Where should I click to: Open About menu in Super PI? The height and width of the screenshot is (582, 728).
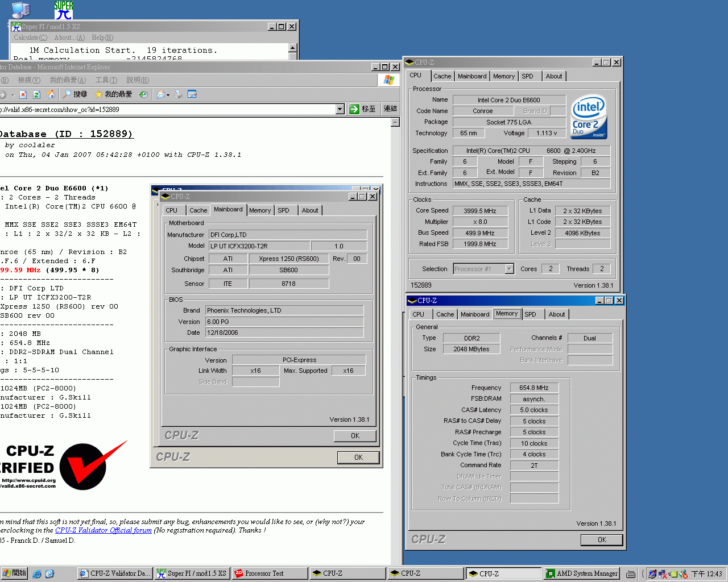coord(69,38)
